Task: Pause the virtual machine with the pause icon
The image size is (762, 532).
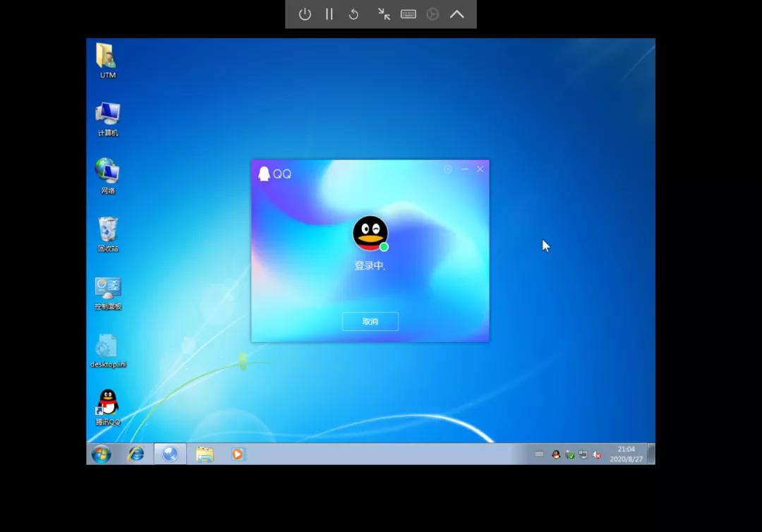Action: point(329,14)
